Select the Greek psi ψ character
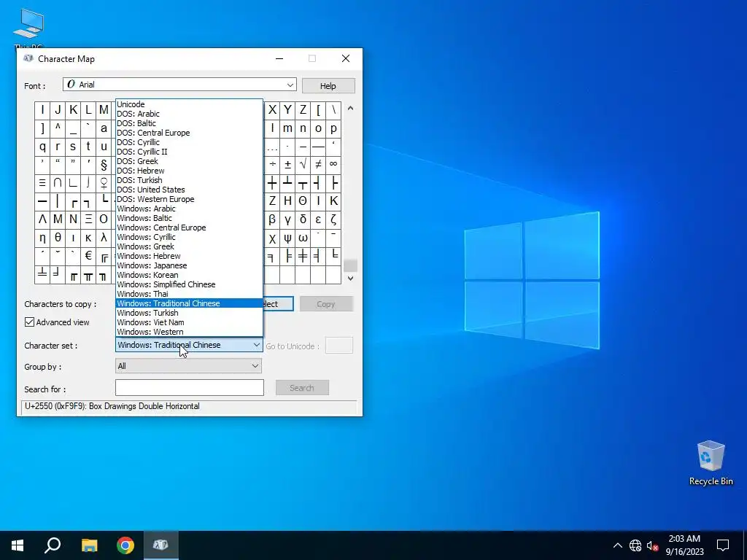The width and height of the screenshot is (747, 560). tap(287, 238)
